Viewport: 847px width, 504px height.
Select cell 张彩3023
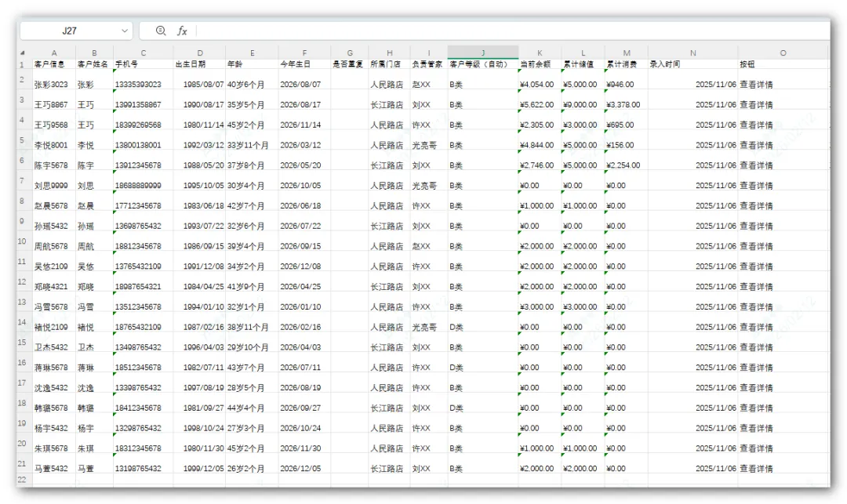point(54,79)
